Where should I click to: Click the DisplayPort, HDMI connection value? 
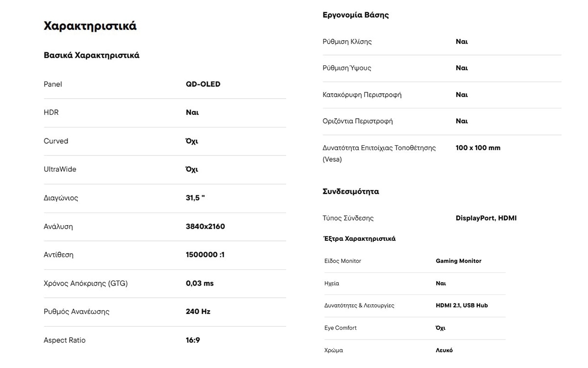tap(486, 218)
